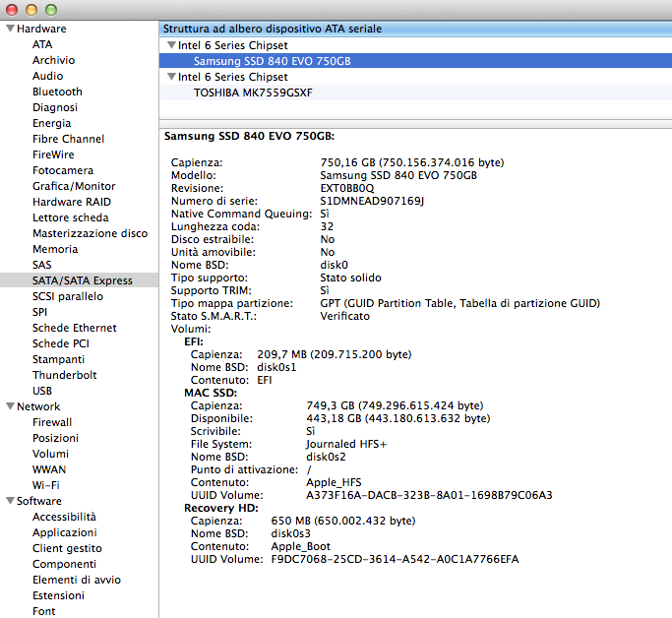Select TOSHIBA MK7559GSXF drive row

(x=415, y=93)
